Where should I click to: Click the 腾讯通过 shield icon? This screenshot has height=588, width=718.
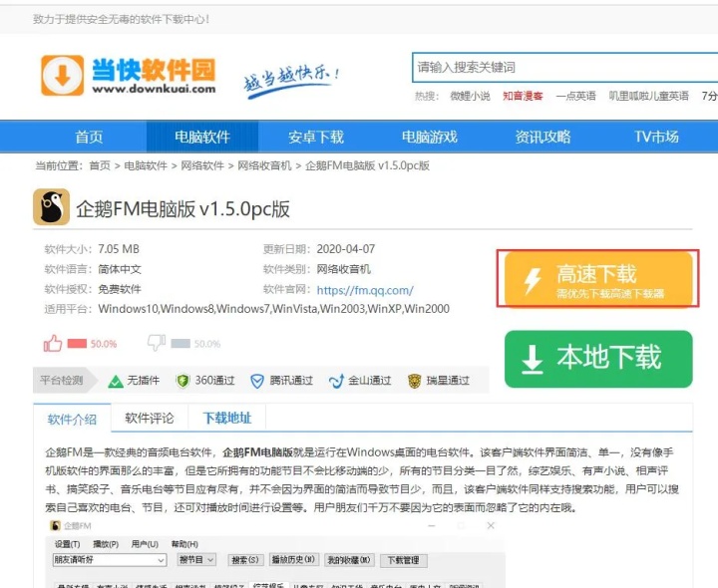pos(257,381)
